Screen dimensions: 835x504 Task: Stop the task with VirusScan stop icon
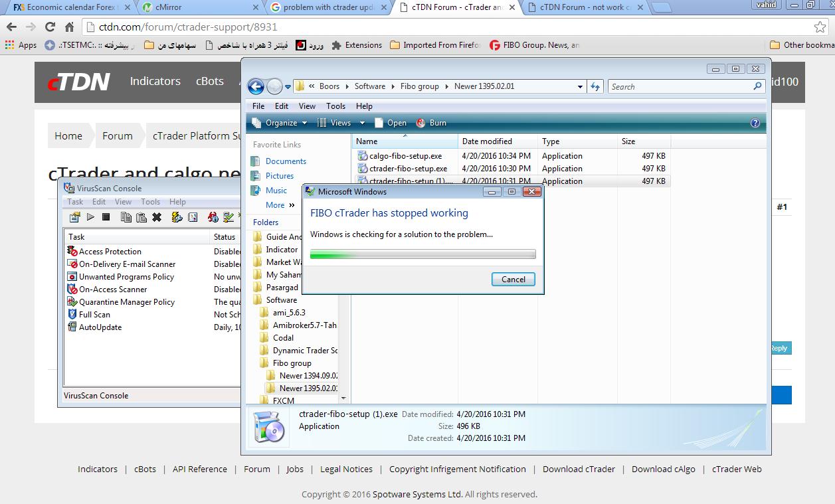click(106, 217)
